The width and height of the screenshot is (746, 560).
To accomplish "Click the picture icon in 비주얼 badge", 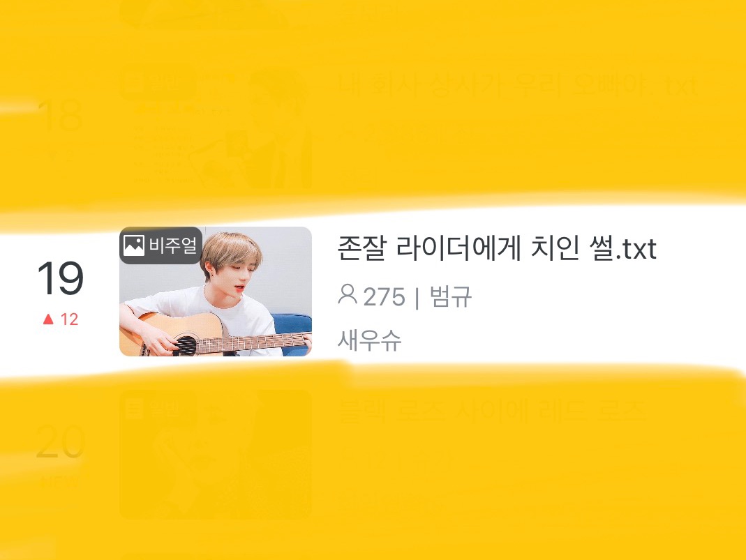I will (134, 245).
